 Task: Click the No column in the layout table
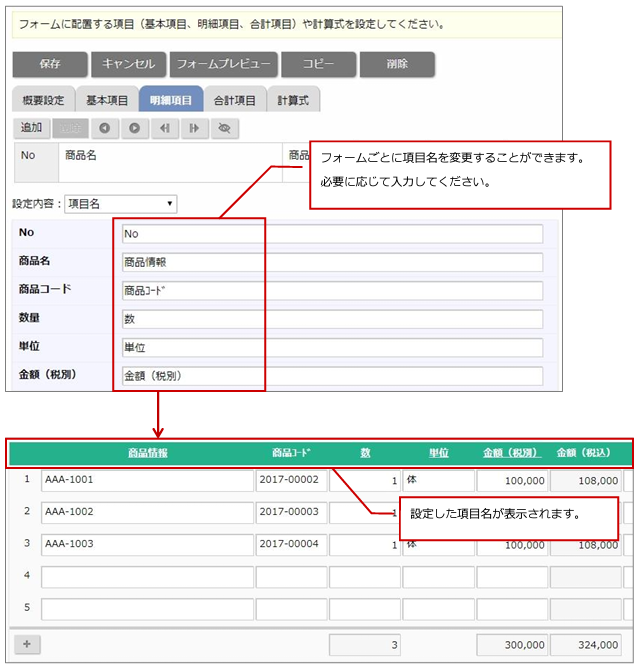point(36,162)
